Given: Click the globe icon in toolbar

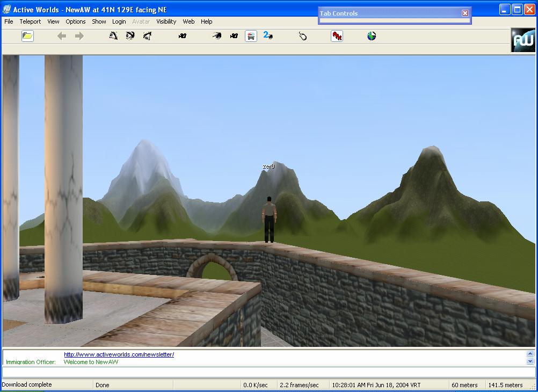Looking at the screenshot, I should pos(372,36).
